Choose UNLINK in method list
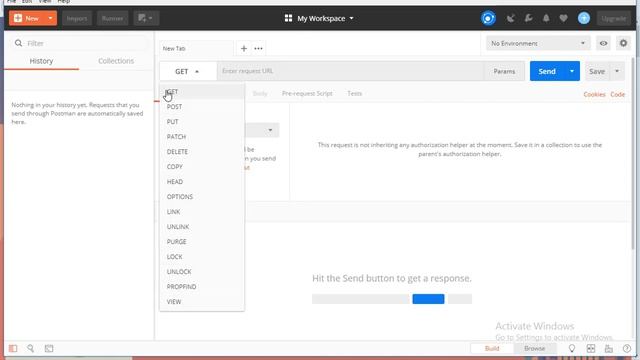640x360 pixels. 202,227
